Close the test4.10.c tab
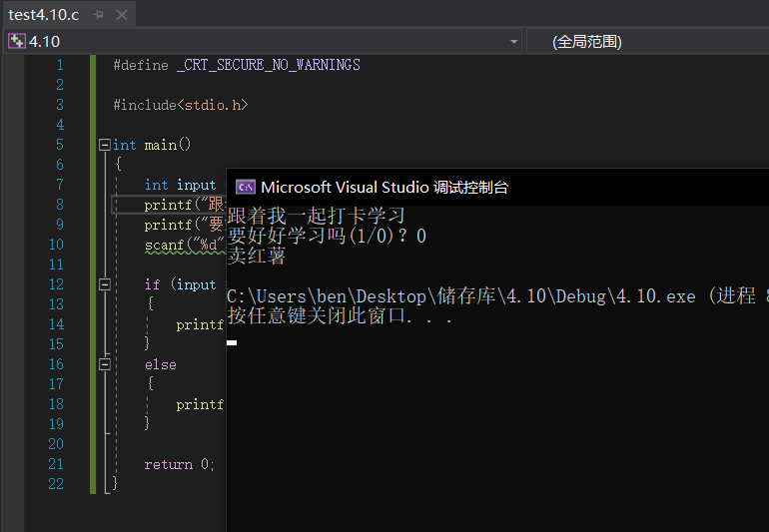Screen dimensions: 769x532 pyautogui.click(x=122, y=15)
